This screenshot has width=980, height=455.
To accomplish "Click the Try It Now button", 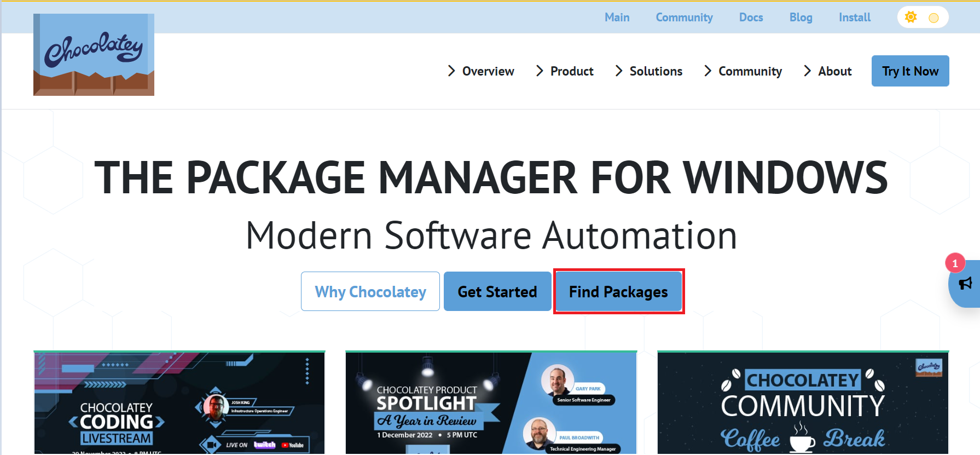I will pos(910,71).
